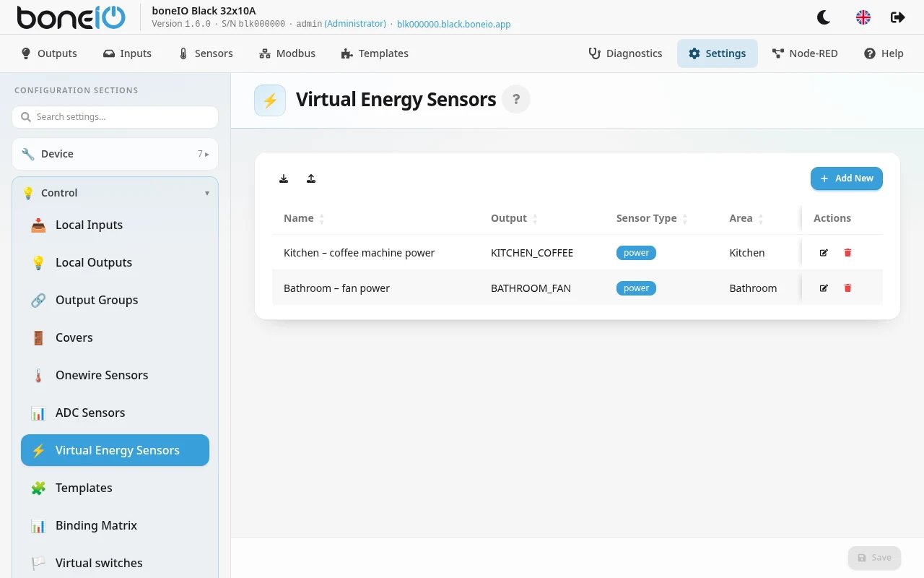Sort table by Sensor Type column
Viewport: 924px width, 578px height.
[x=652, y=218]
